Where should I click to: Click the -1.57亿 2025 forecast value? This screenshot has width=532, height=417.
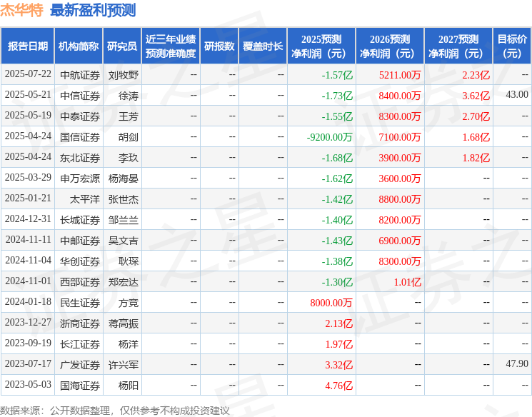[x=337, y=75]
